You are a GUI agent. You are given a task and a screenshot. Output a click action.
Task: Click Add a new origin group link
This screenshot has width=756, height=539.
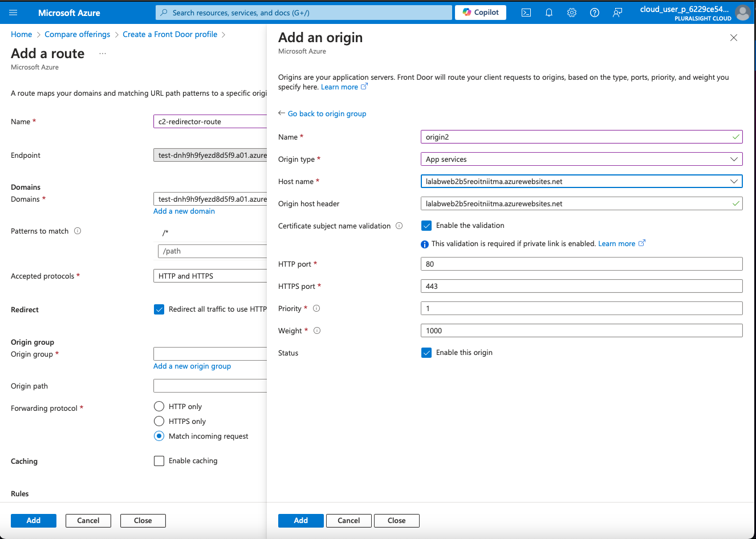pos(192,366)
